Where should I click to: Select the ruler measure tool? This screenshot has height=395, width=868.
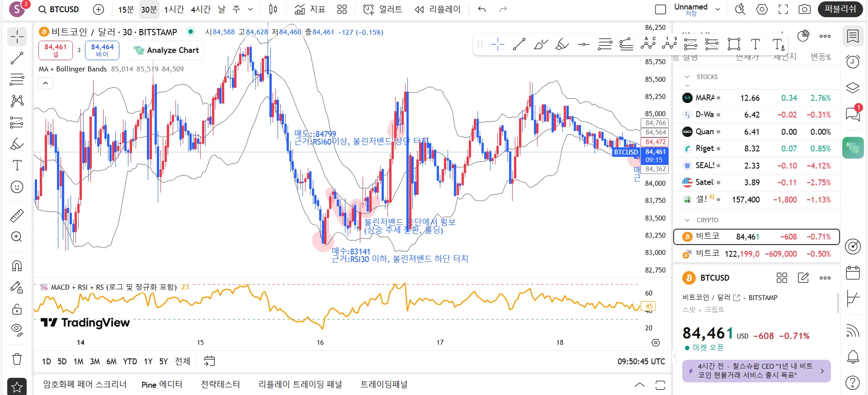tap(17, 216)
